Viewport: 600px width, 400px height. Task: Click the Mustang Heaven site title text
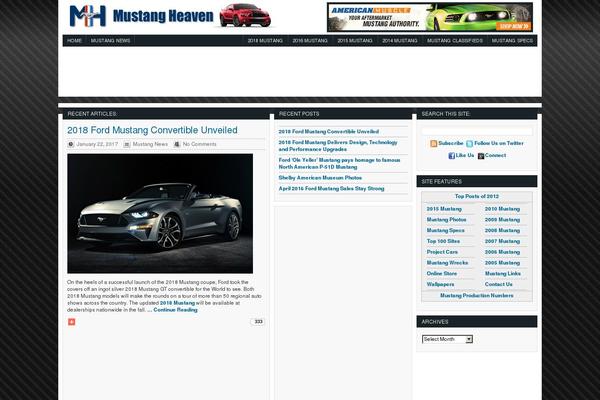point(163,16)
